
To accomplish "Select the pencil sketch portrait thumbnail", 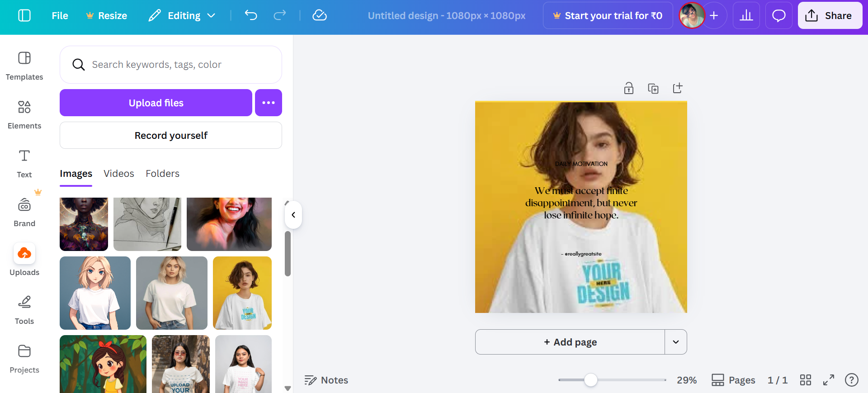I will pyautogui.click(x=147, y=224).
